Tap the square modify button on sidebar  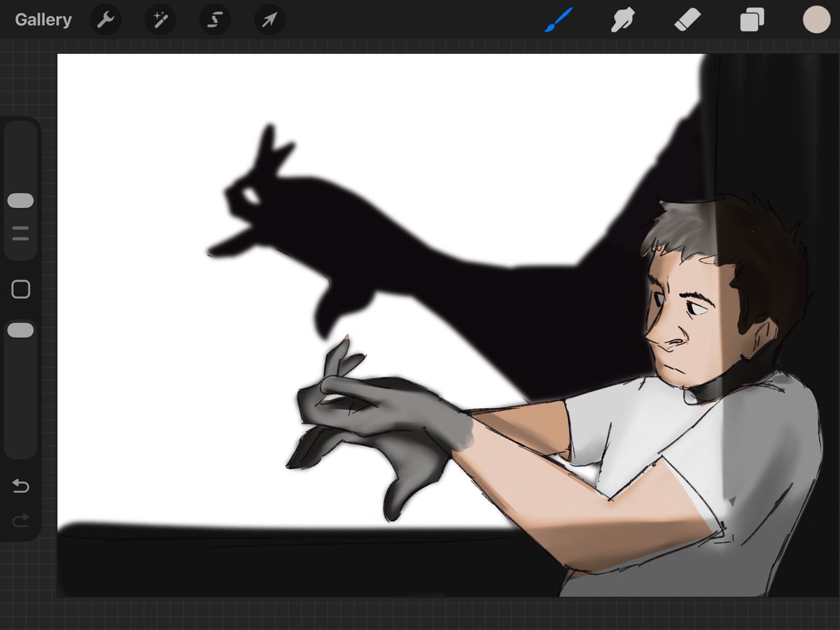[x=21, y=289]
